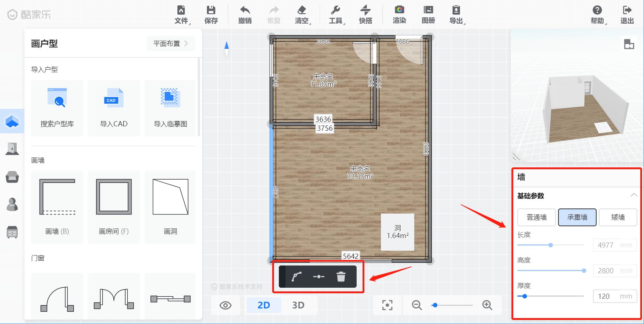This screenshot has height=324, width=644.
Task: Switch to 3D view mode
Action: 298,305
